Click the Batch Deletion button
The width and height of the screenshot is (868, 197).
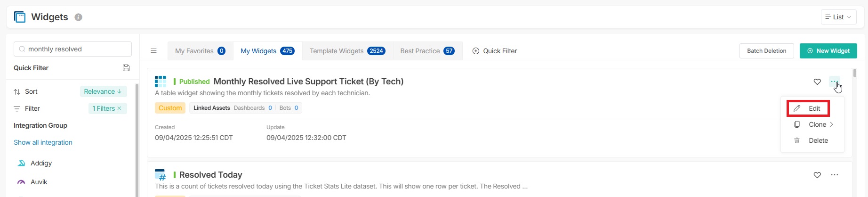(x=766, y=51)
